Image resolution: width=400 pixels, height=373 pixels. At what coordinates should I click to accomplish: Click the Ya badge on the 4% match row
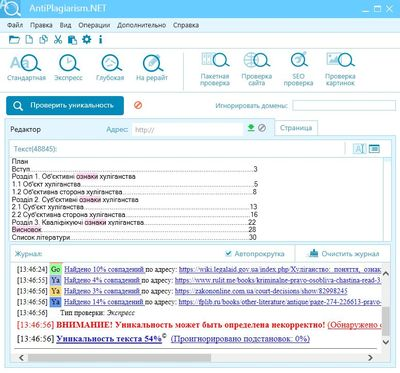tap(56, 280)
